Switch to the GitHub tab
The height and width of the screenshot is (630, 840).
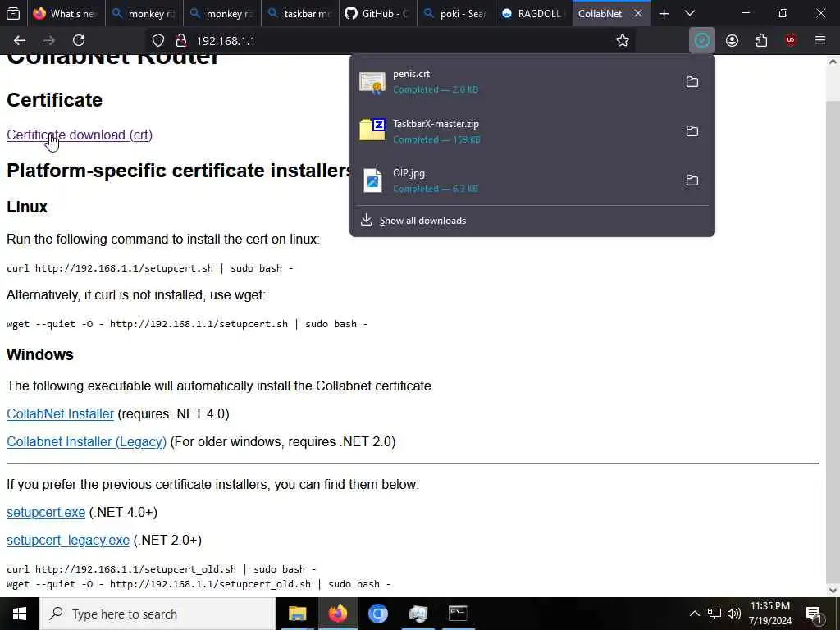(x=377, y=14)
